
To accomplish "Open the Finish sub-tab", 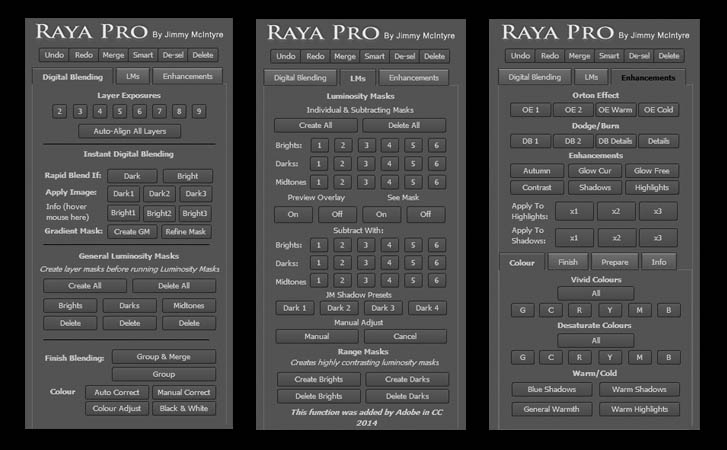I will pyautogui.click(x=568, y=262).
